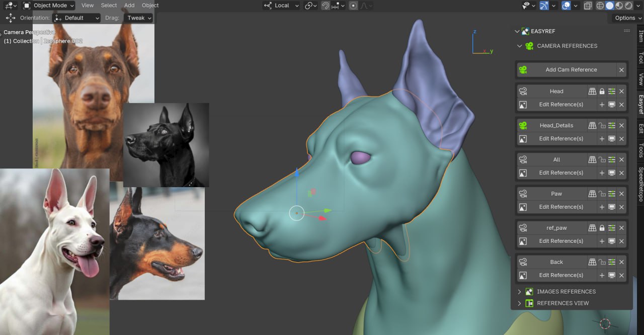The width and height of the screenshot is (644, 335).
Task: Toggle the lock on the Head_Details reference
Action: point(602,126)
